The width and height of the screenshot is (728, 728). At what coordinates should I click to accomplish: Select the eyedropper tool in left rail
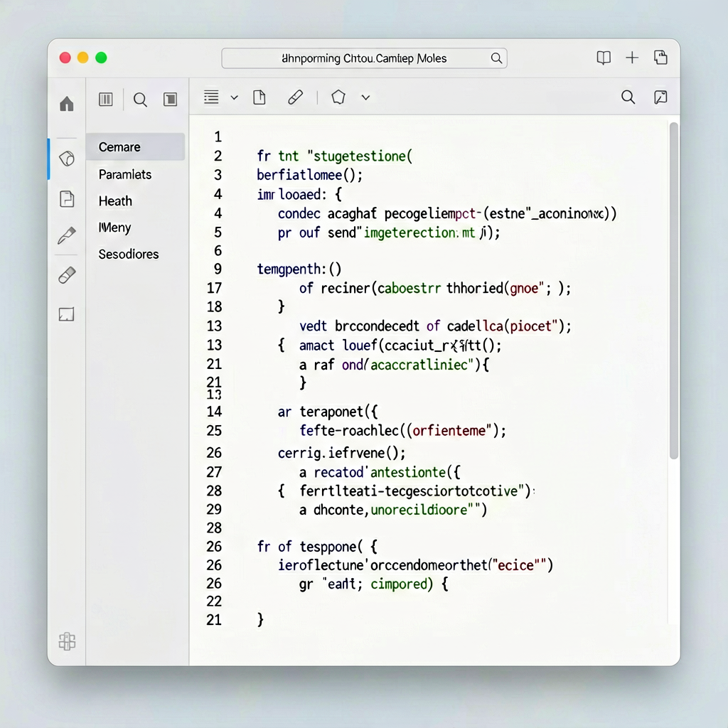(67, 235)
